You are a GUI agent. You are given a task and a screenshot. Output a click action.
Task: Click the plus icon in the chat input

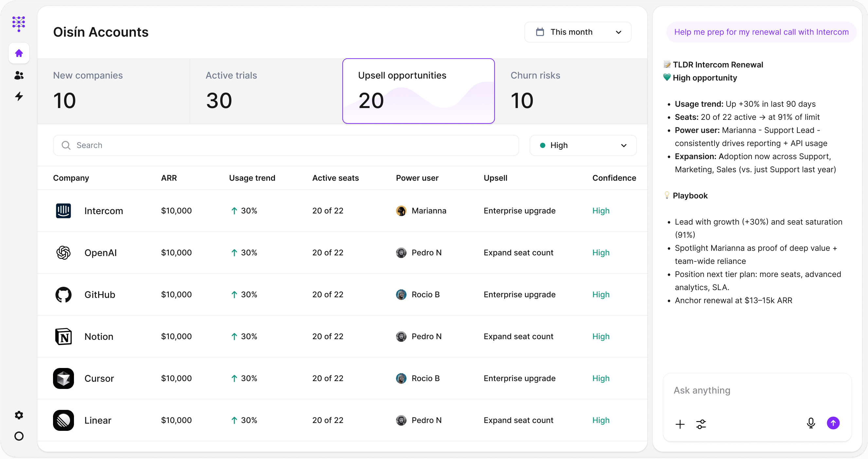point(680,424)
